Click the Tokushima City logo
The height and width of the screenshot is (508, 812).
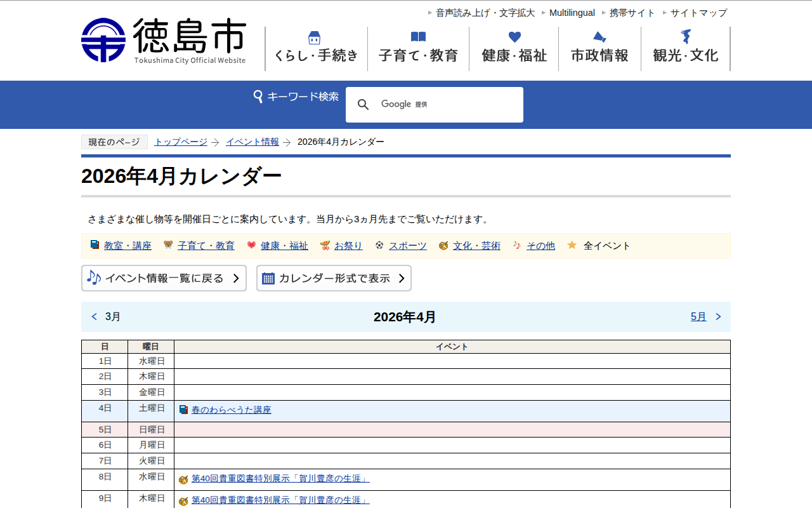[164, 40]
